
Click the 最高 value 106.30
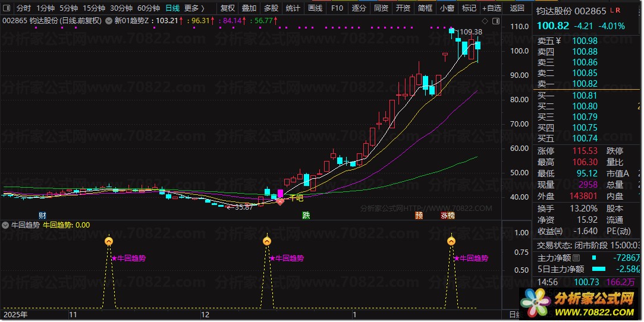click(585, 162)
